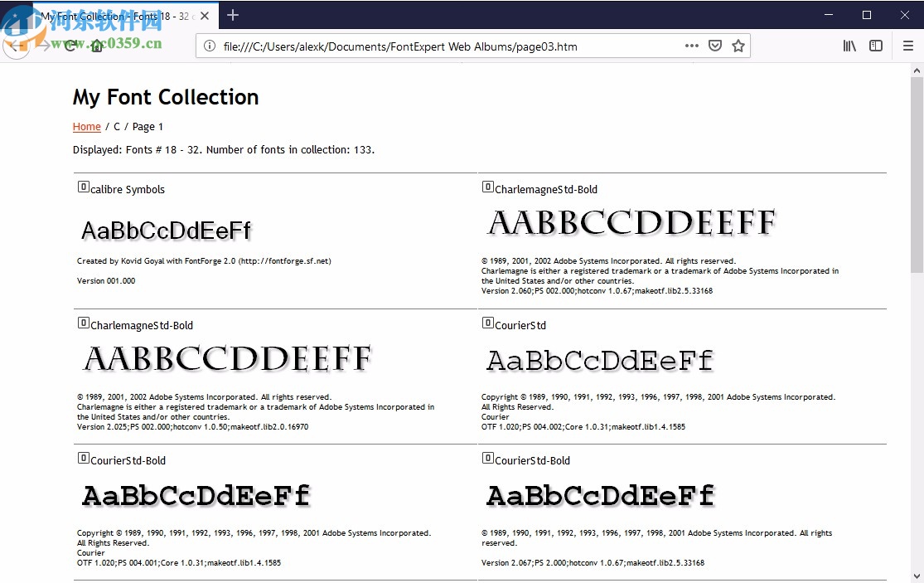The height and width of the screenshot is (583, 924).
Task: Click the CourierStd-Bold sample above version 2.067
Action: (601, 496)
